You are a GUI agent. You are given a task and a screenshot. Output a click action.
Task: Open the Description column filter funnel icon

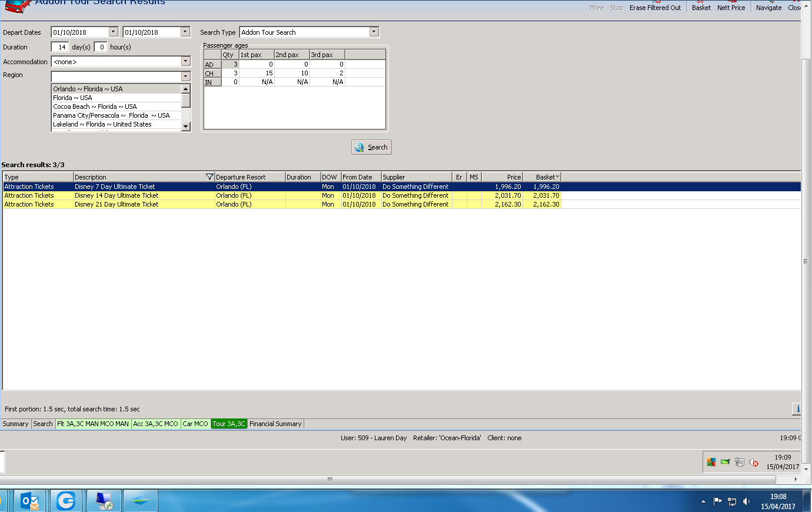click(x=209, y=177)
